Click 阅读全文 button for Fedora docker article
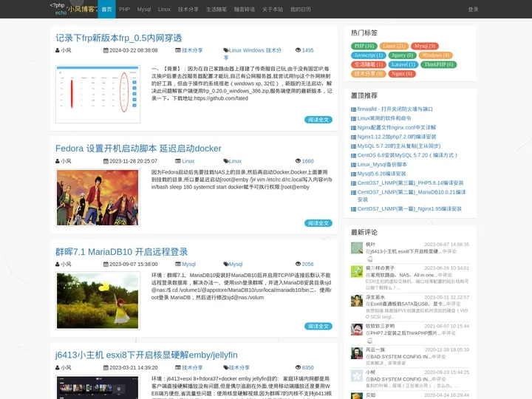This screenshot has width=532, height=399. point(318,223)
